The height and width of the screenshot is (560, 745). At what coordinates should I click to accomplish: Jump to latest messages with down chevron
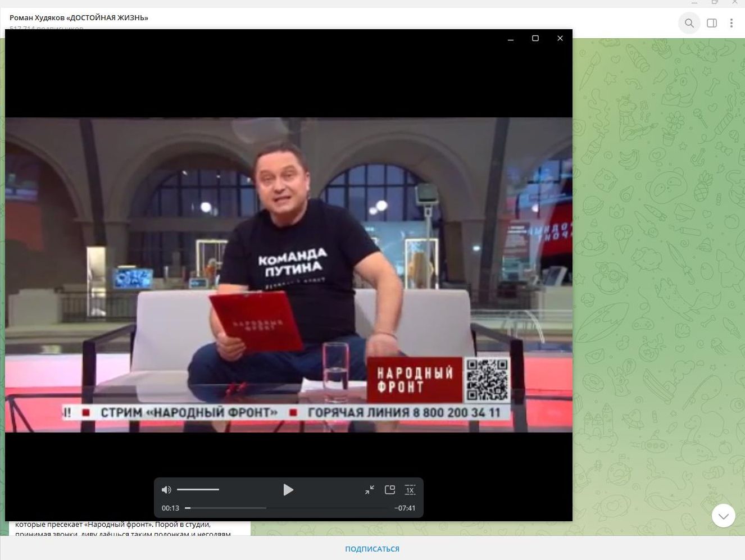pos(723,516)
